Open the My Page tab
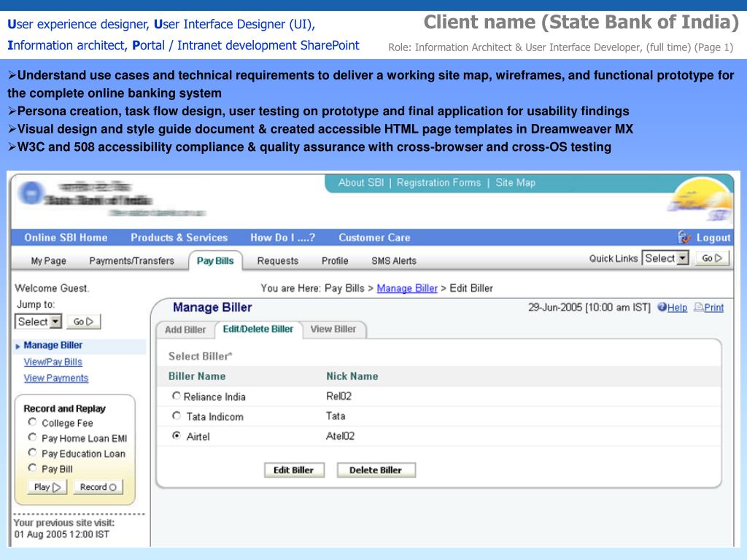The width and height of the screenshot is (747, 560). tap(49, 261)
